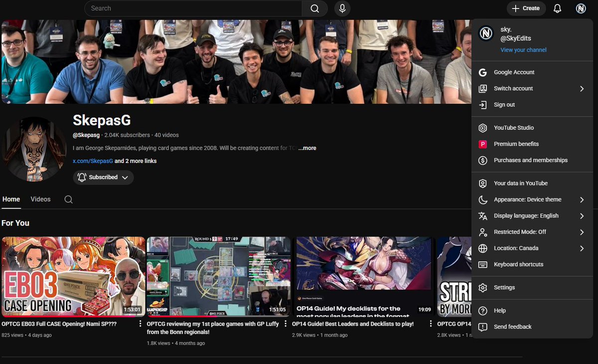598x364 pixels.
Task: Click the red Premium benefits P icon
Action: [x=482, y=144]
